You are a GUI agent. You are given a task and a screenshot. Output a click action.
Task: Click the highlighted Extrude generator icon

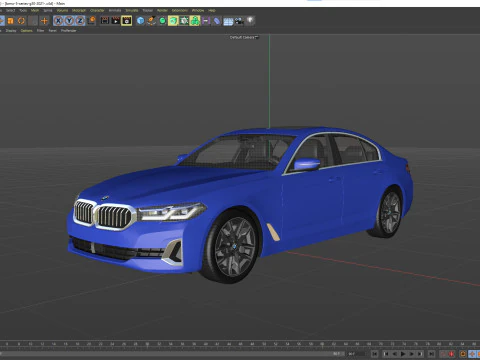point(173,21)
